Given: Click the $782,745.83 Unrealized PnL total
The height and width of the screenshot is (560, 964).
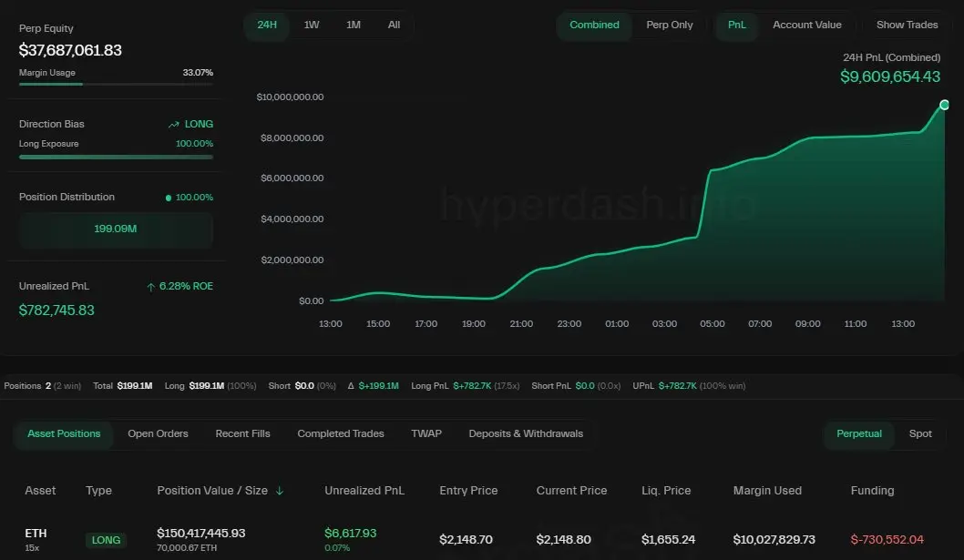Looking at the screenshot, I should point(56,311).
